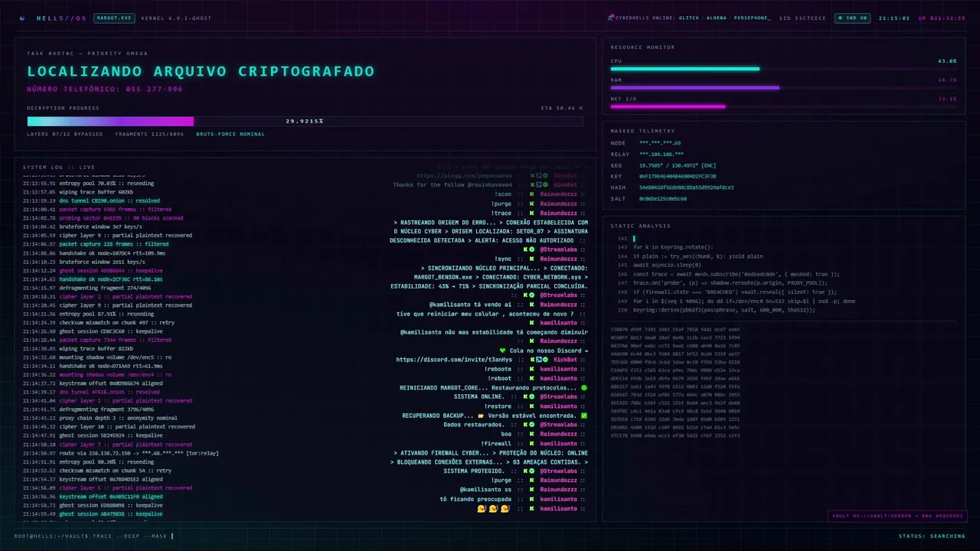
Task: Click log entry 'route via 238.138.72.150'
Action: click(x=139, y=453)
